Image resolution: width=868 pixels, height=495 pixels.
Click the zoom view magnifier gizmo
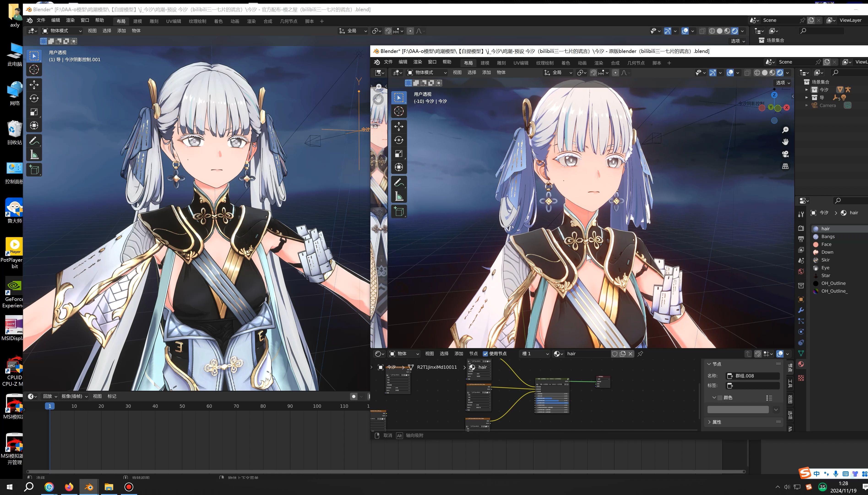coord(785,130)
